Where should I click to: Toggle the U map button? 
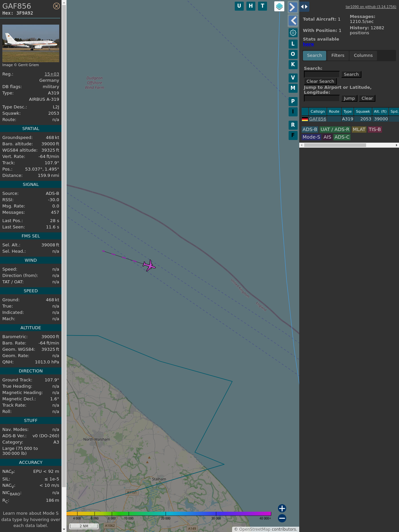point(239,6)
